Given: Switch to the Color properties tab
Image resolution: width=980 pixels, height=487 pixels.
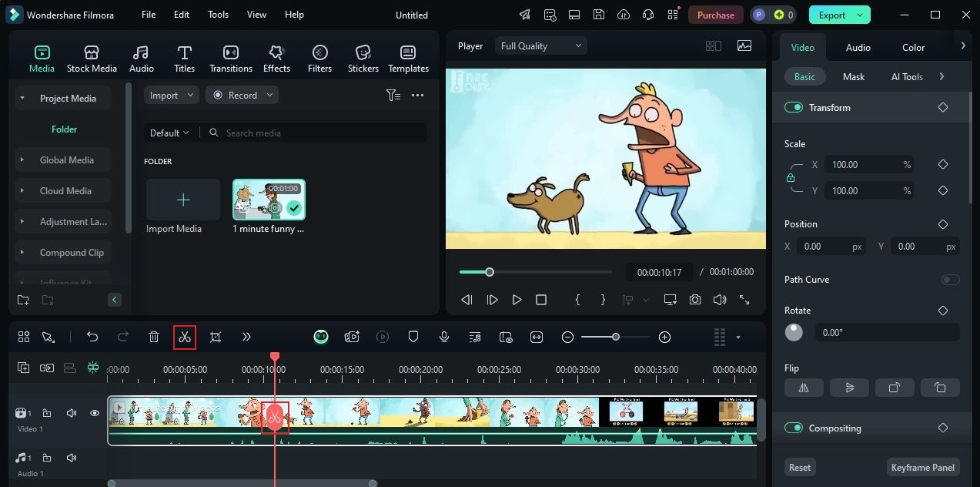Looking at the screenshot, I should pos(913,47).
